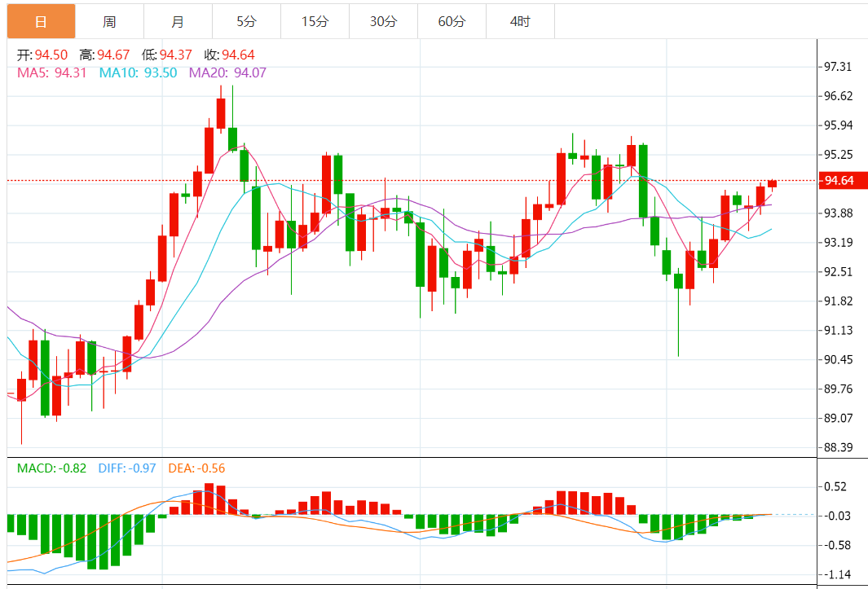Screen dimensions: 868x589
Task: Click the 95.25 price axis label
Action: [838, 155]
